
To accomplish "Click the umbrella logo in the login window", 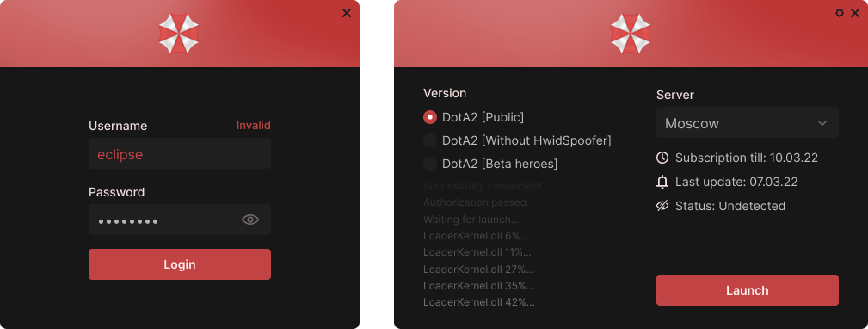I will (179, 34).
